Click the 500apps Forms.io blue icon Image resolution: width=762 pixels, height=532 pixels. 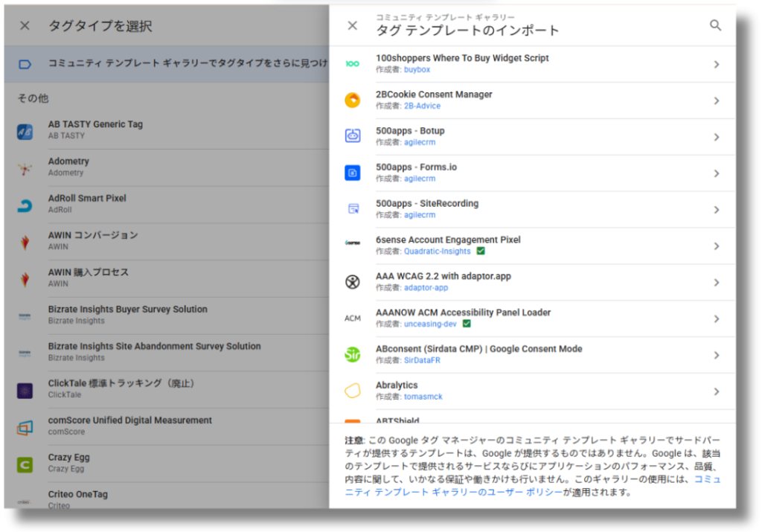[353, 173]
